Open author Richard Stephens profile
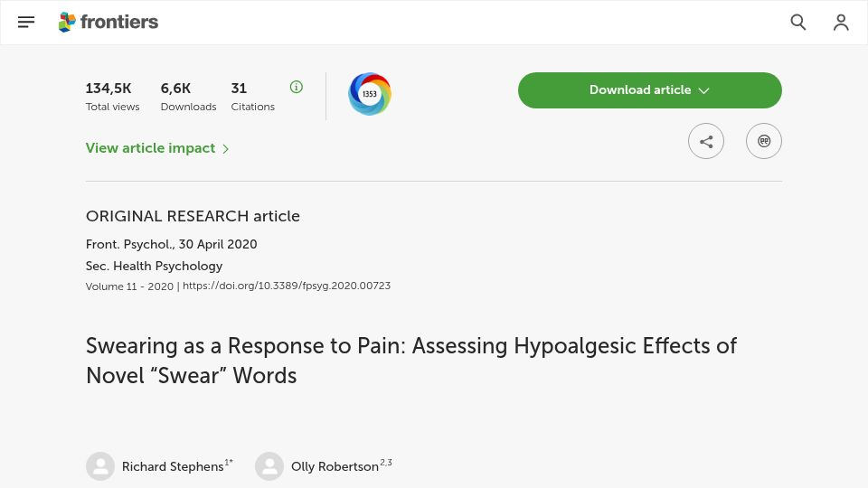This screenshot has height=488, width=868. point(173,466)
